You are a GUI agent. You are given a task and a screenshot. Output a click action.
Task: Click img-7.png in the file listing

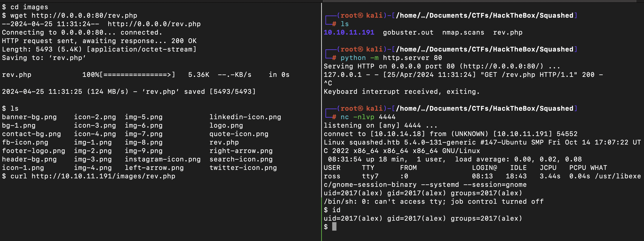click(144, 134)
